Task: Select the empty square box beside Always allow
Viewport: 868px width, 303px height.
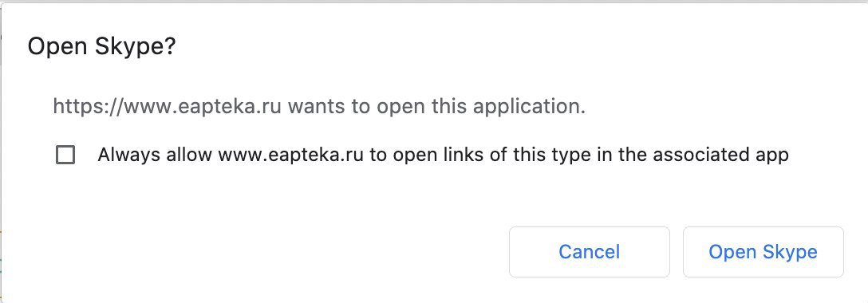Action: (x=65, y=155)
